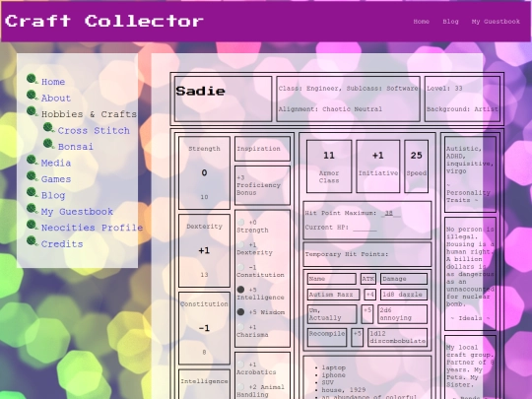Screen dimensions: 532x399
Task: Select Home in the top header
Action: coord(421,22)
